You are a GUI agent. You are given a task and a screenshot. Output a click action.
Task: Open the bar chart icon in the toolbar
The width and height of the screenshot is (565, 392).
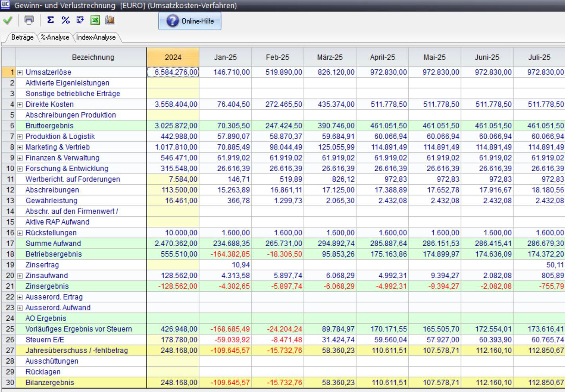(x=110, y=20)
